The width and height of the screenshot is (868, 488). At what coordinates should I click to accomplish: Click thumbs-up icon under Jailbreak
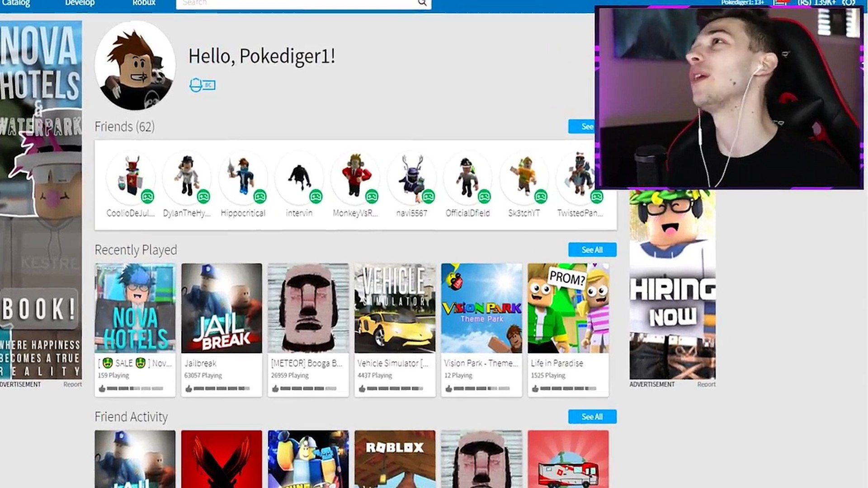189,389
